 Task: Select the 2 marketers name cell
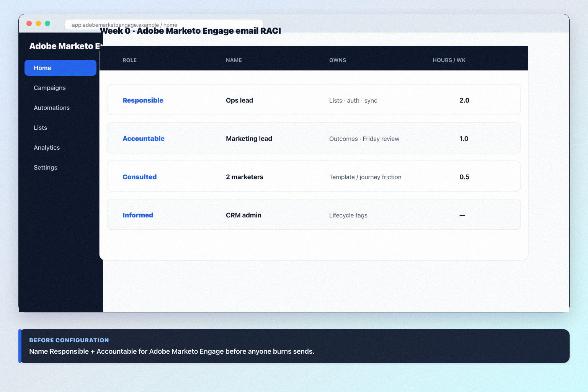pos(245,177)
